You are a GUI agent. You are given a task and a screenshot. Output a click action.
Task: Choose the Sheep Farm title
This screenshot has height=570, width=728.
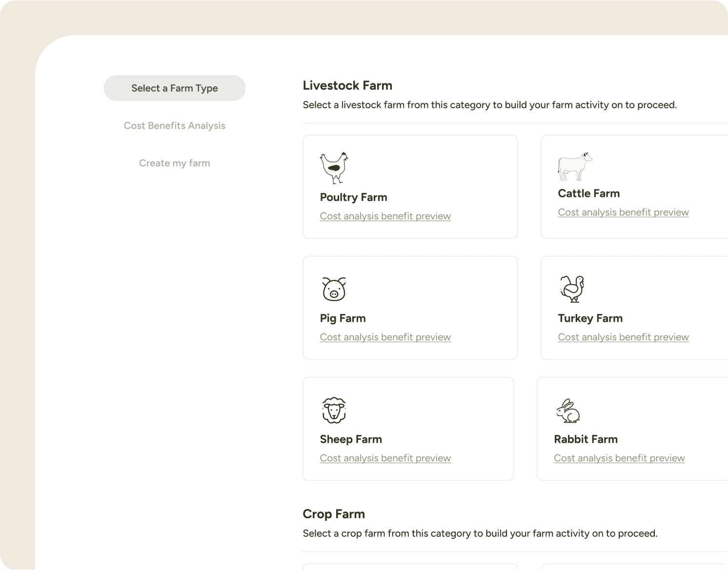351,439
